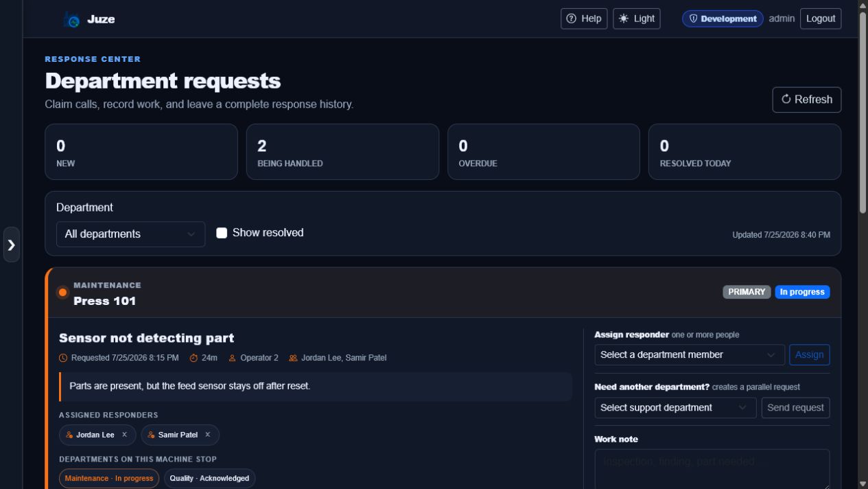The image size is (868, 489).
Task: Select the Quality · Acknowledged chip
Action: (209, 478)
